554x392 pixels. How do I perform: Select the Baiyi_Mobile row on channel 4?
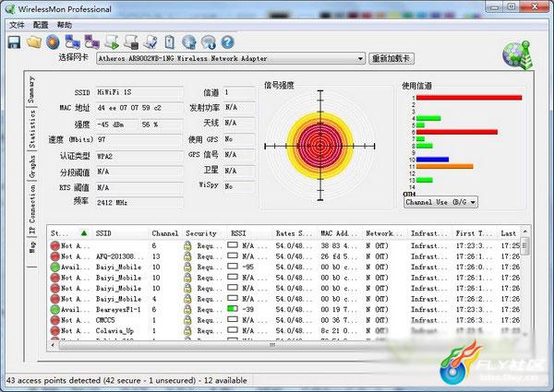(285, 299)
